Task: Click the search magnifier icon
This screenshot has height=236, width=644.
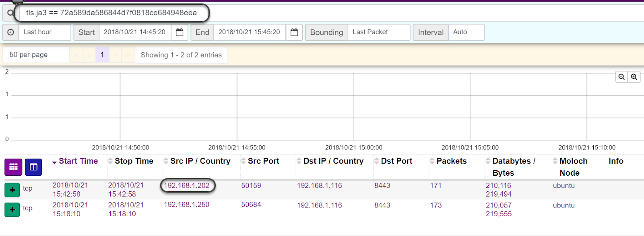Action: click(x=10, y=13)
